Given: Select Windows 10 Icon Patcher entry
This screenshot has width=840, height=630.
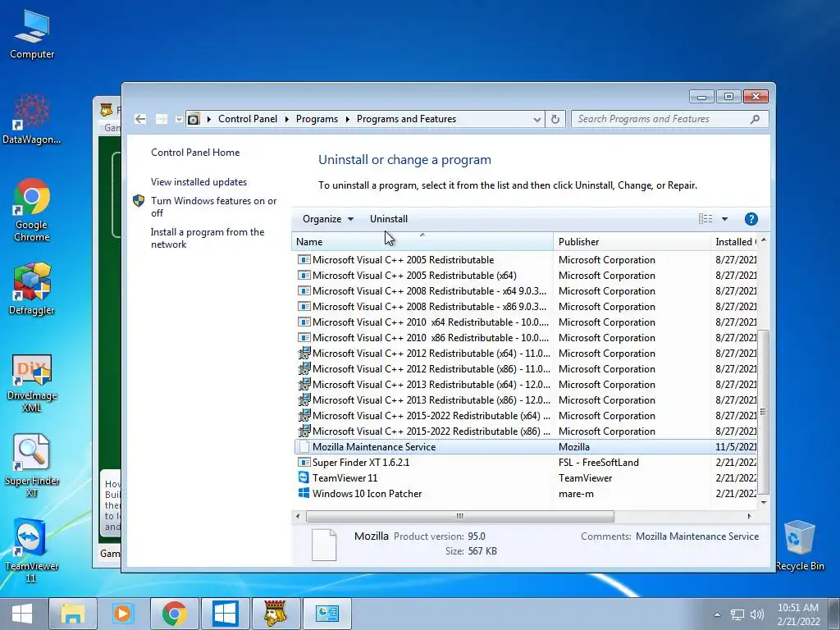Looking at the screenshot, I should [525, 493].
